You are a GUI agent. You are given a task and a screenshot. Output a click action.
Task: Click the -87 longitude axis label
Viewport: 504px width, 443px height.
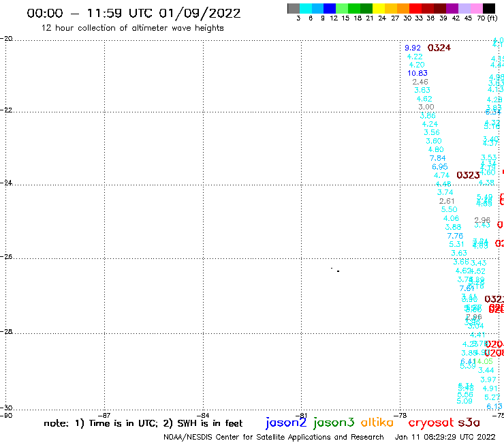click(104, 415)
